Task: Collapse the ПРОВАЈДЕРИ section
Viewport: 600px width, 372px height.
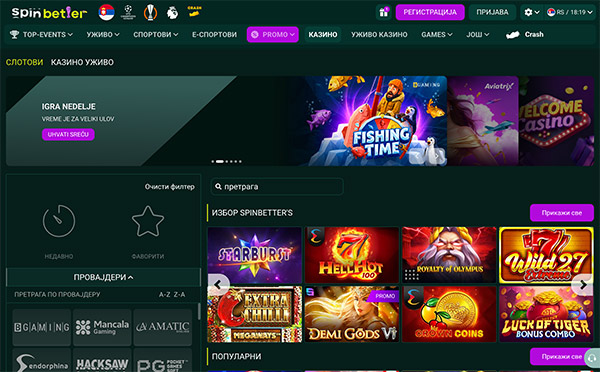Action: (103, 277)
